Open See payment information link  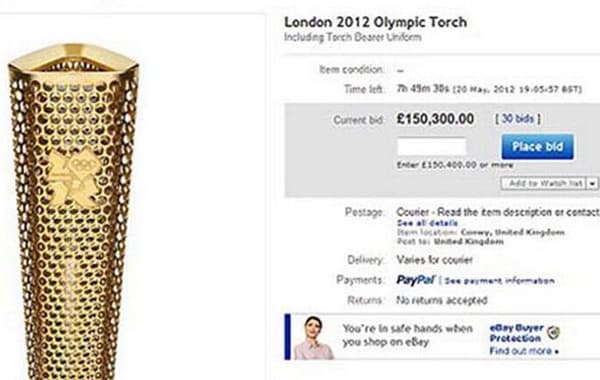point(499,281)
